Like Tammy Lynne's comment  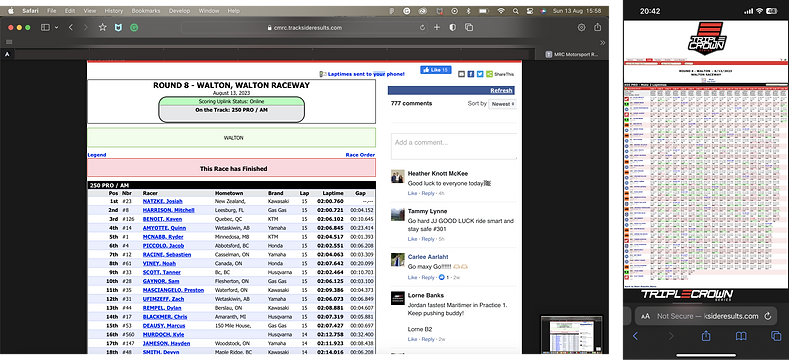(x=412, y=239)
